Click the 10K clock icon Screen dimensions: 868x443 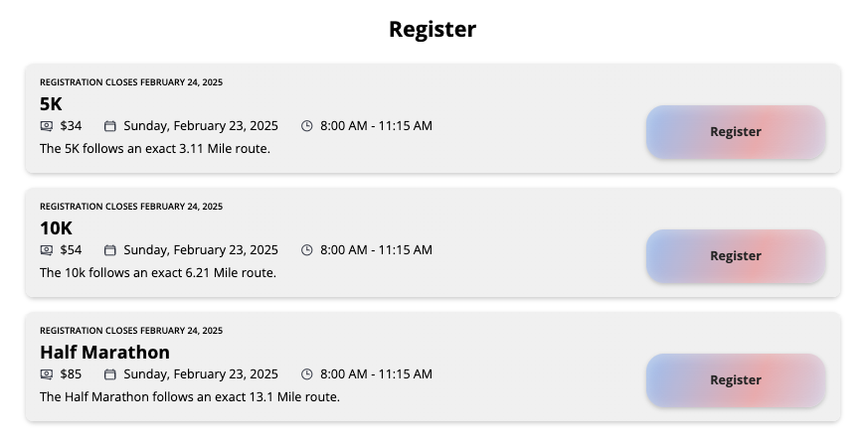(x=307, y=250)
